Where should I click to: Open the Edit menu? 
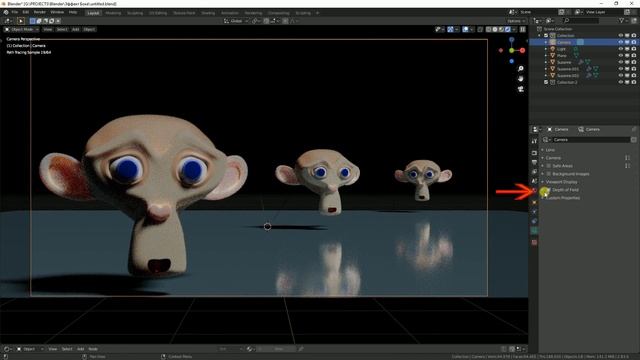click(25, 13)
